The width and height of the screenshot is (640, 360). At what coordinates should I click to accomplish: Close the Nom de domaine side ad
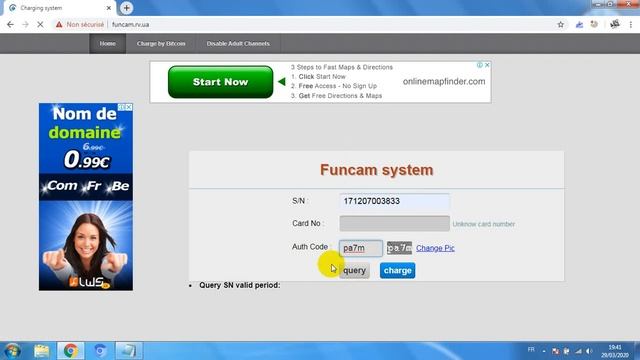[x=129, y=107]
